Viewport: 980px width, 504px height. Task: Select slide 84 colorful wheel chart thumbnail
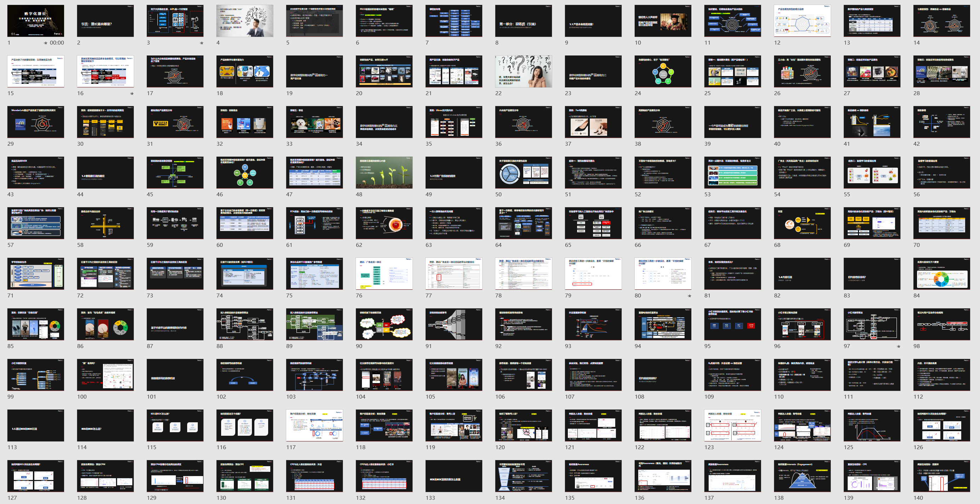(x=941, y=274)
